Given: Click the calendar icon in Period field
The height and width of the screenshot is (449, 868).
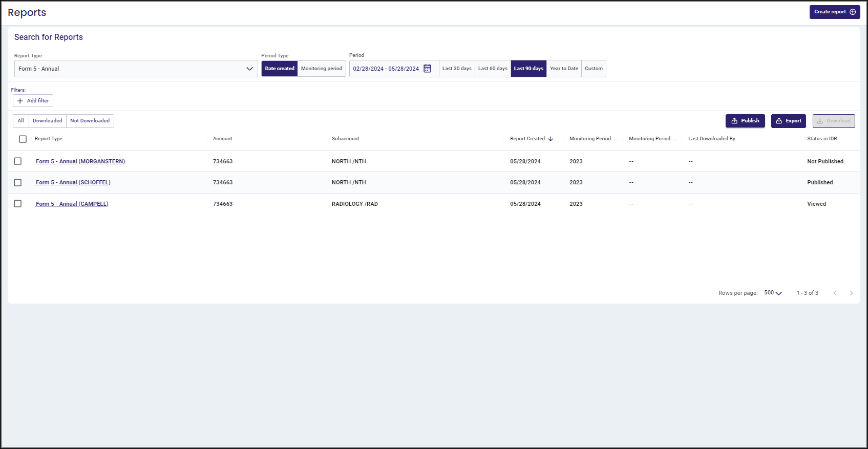Looking at the screenshot, I should [x=427, y=69].
